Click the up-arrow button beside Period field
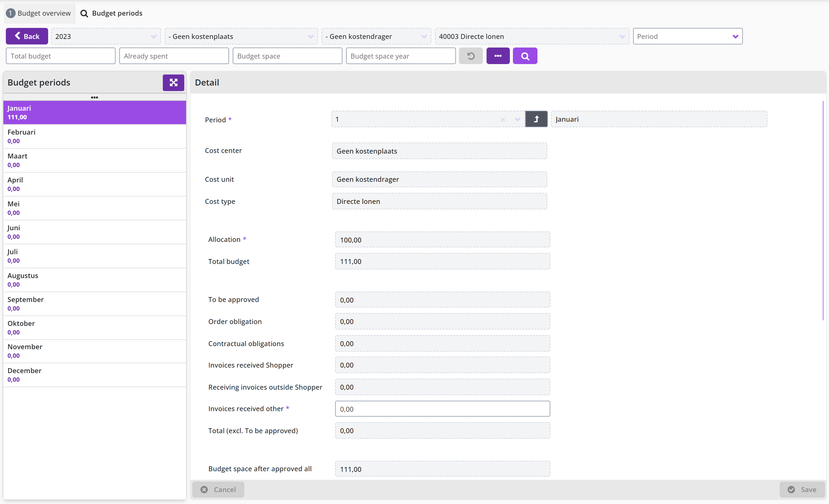This screenshot has height=504, width=829. pyautogui.click(x=536, y=119)
